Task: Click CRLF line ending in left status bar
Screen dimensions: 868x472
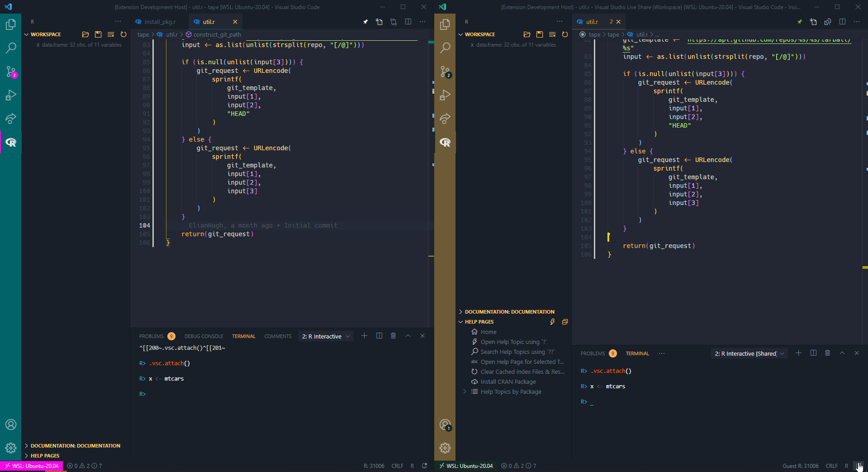Action: [397, 466]
